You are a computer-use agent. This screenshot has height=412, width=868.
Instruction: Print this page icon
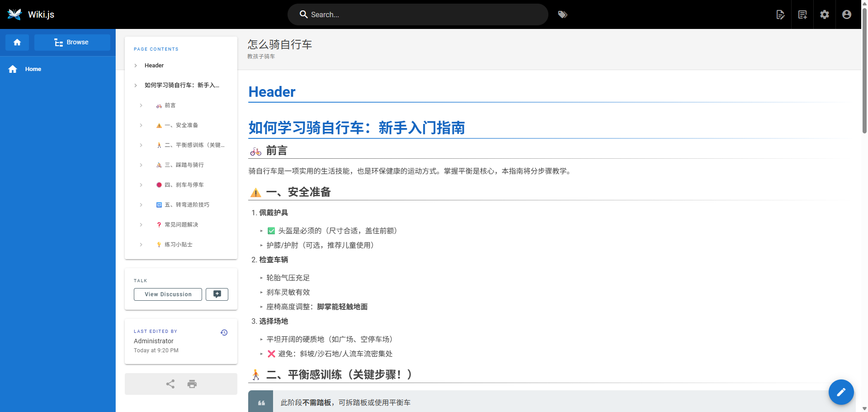(x=192, y=384)
